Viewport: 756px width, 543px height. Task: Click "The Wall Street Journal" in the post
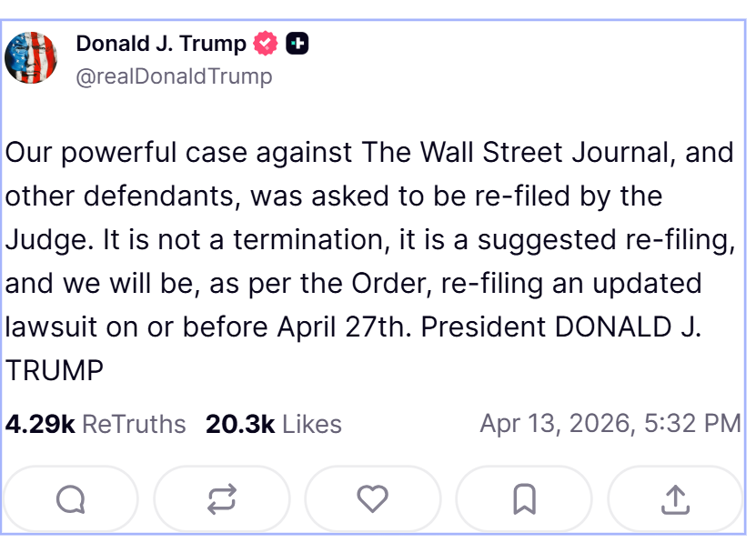click(x=515, y=152)
